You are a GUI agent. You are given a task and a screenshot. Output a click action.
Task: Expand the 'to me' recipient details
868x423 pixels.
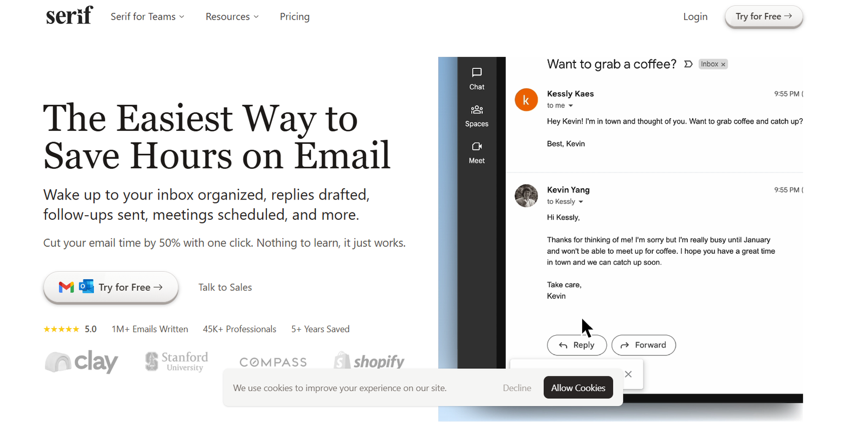pyautogui.click(x=571, y=106)
